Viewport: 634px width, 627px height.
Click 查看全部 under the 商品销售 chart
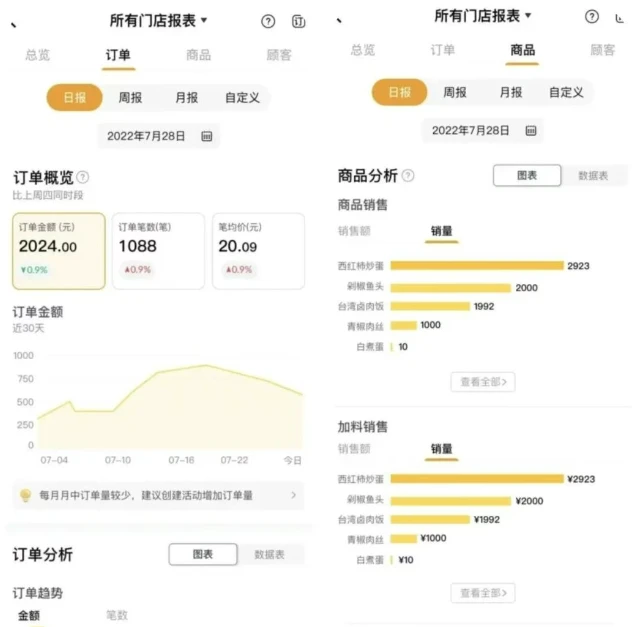pyautogui.click(x=483, y=381)
